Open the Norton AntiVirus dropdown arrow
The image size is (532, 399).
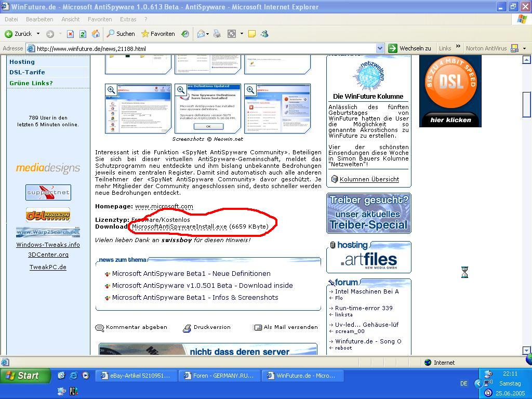pos(525,48)
